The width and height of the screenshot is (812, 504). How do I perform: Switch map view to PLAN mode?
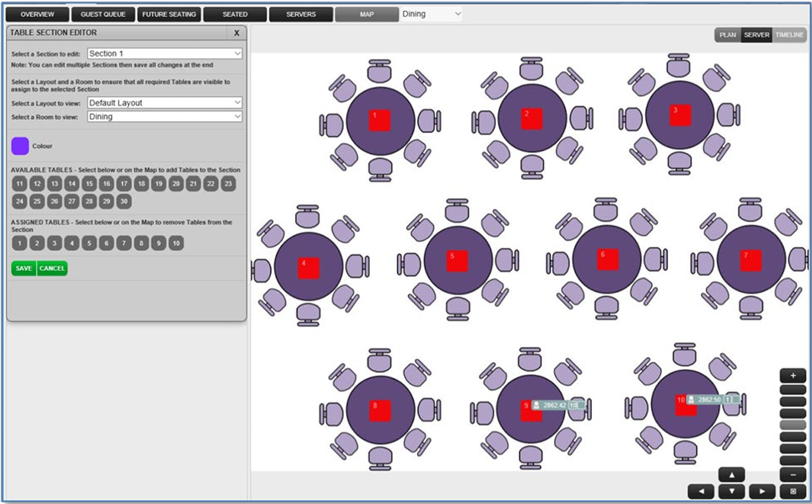click(728, 35)
